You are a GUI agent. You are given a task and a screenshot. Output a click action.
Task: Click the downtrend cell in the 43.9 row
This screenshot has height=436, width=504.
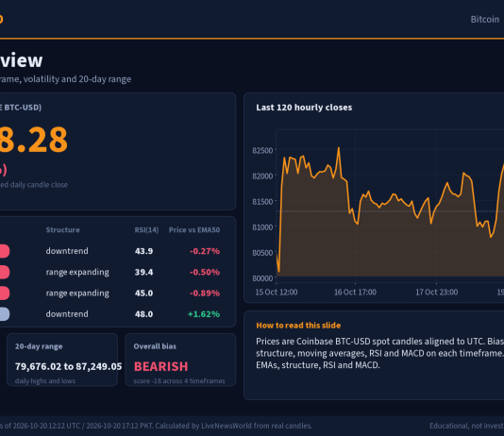[x=67, y=251]
